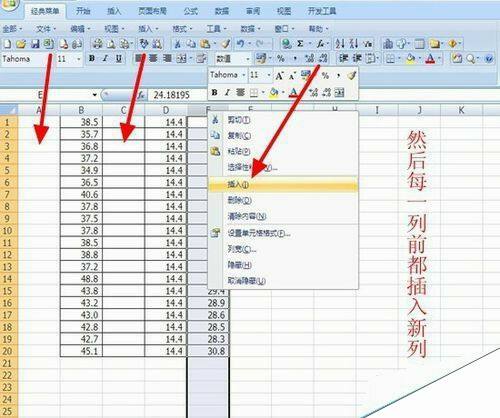Screen dimensions: 500x418
Task: Click the AutoSum sigma icon
Action: (300, 44)
